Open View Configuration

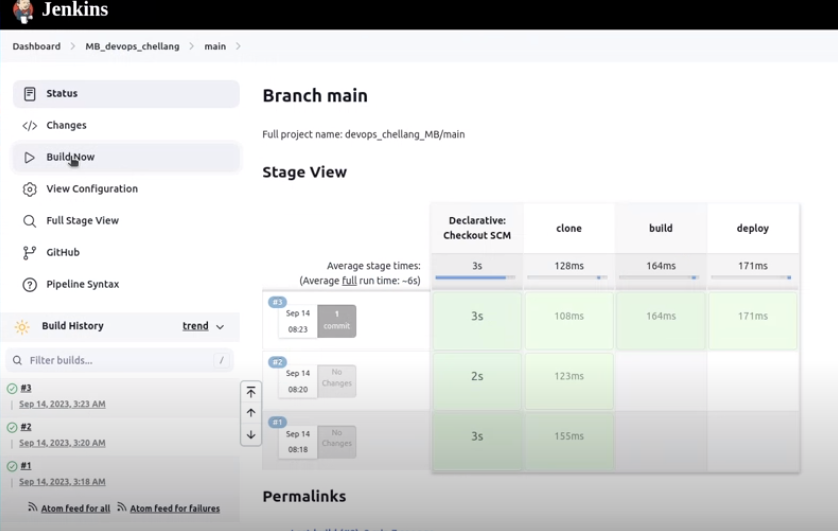(126, 189)
